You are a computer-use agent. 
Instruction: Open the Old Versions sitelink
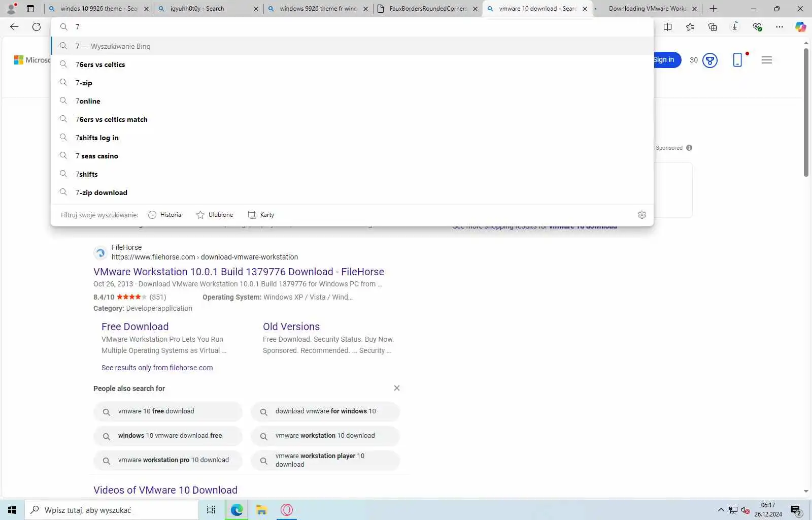[291, 327]
